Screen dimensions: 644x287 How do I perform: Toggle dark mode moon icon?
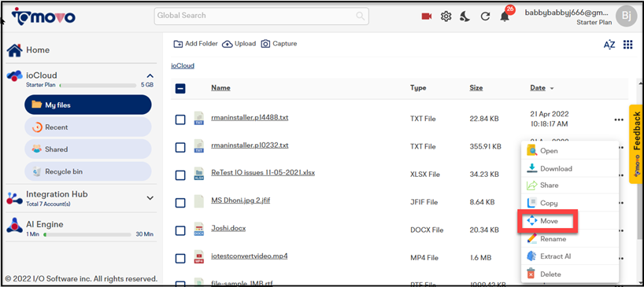465,17
